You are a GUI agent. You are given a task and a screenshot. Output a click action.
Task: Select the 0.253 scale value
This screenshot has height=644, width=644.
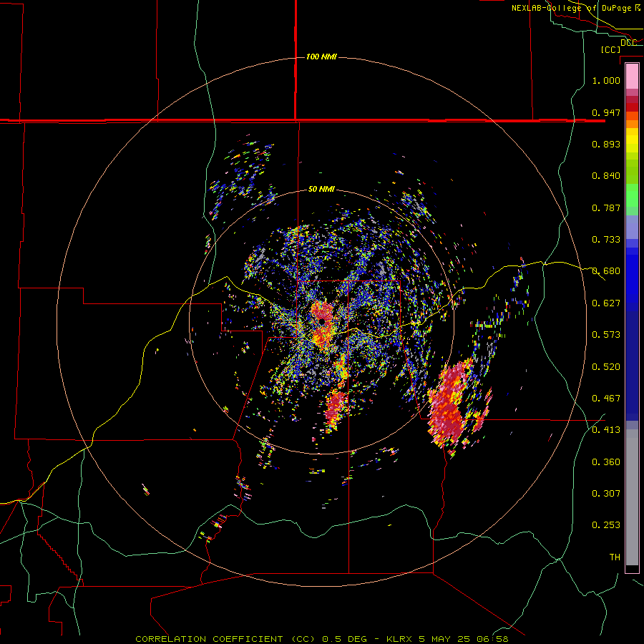[x=606, y=525]
